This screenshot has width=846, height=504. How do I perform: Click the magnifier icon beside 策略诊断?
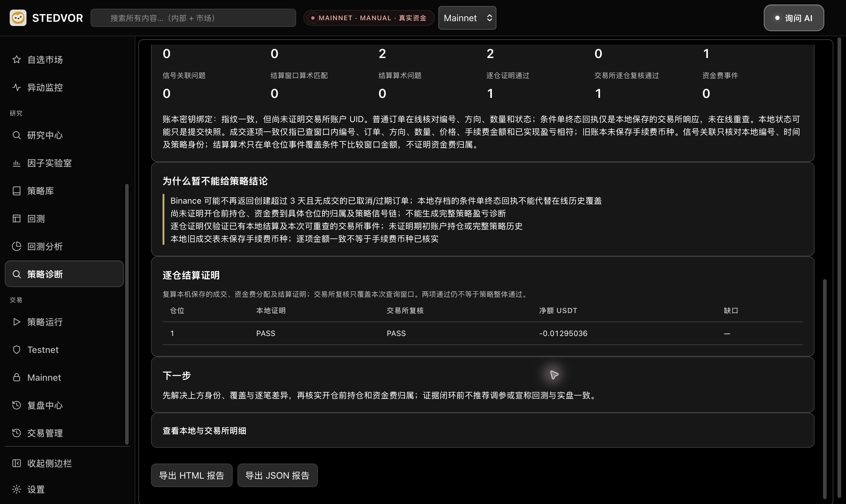click(16, 274)
